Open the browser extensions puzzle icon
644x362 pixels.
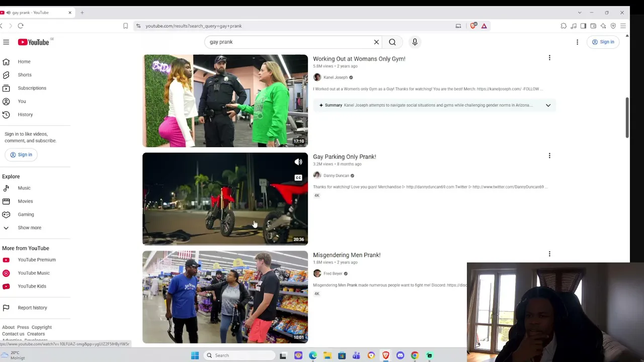[563, 26]
